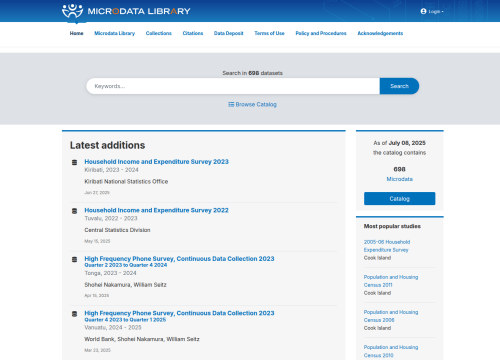Click the MICRODATA LIBRARY title text
Screen dimensions: 500x360
tap(139, 11)
